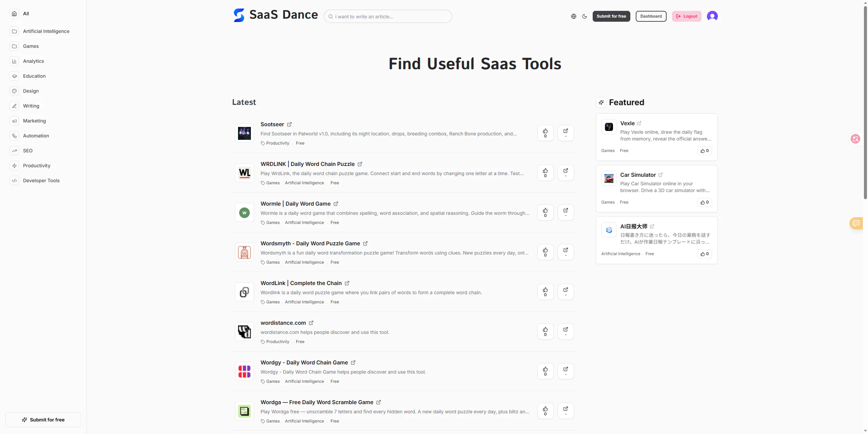Viewport: 868px width, 434px height.
Task: Upvote the Wormle Daily Word Game
Action: 545,212
